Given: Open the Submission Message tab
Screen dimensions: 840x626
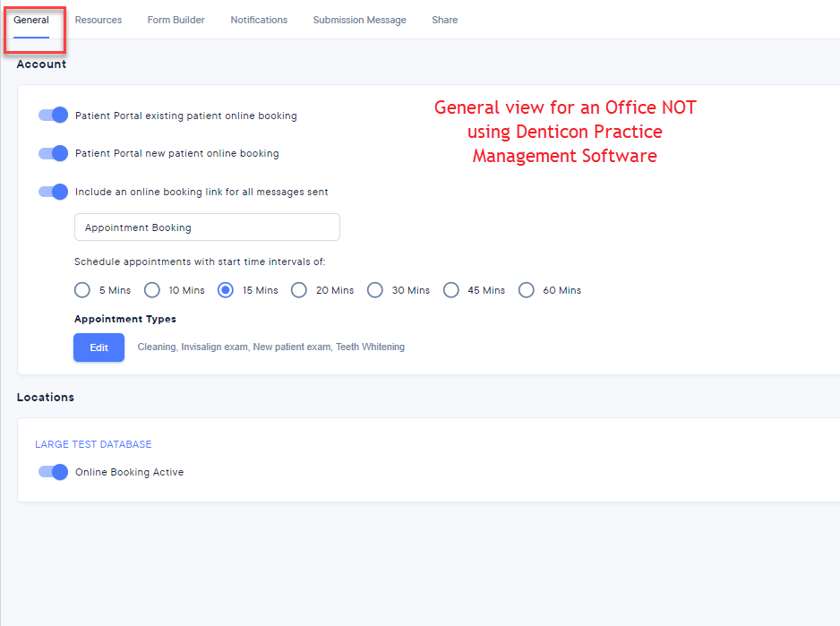Looking at the screenshot, I should pyautogui.click(x=359, y=20).
